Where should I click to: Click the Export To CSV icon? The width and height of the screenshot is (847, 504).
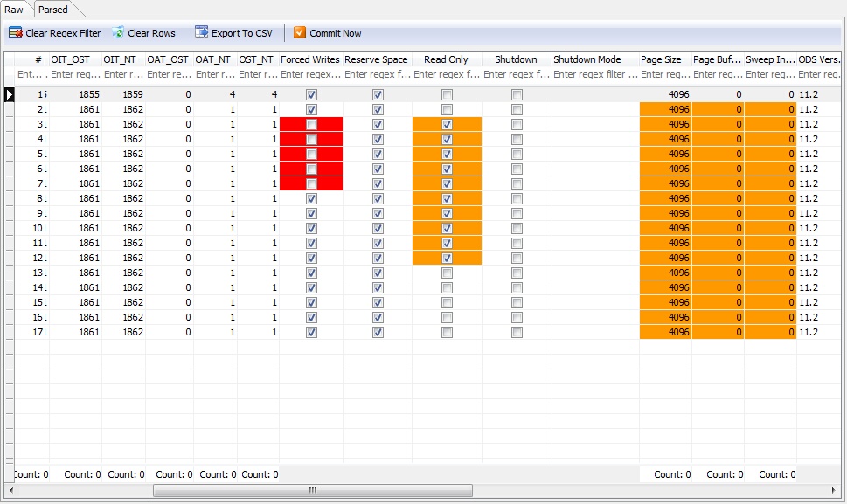tap(202, 33)
